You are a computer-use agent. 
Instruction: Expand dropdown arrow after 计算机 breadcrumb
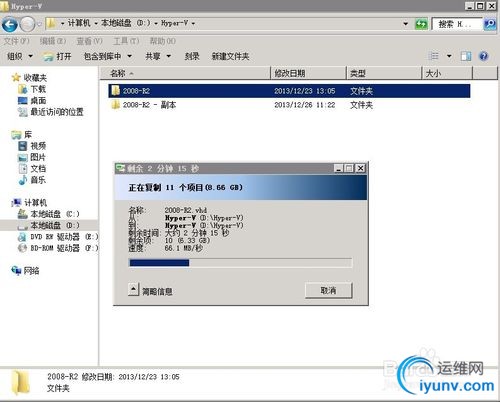pyautogui.click(x=96, y=23)
